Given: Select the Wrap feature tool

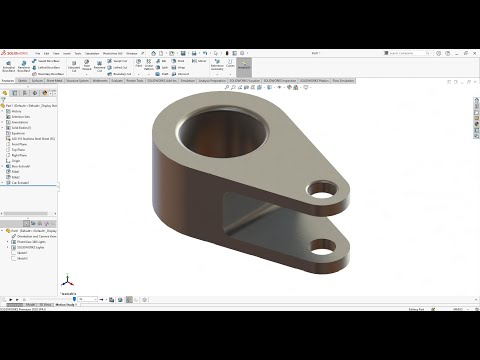Looking at the screenshot, I should (178, 67).
